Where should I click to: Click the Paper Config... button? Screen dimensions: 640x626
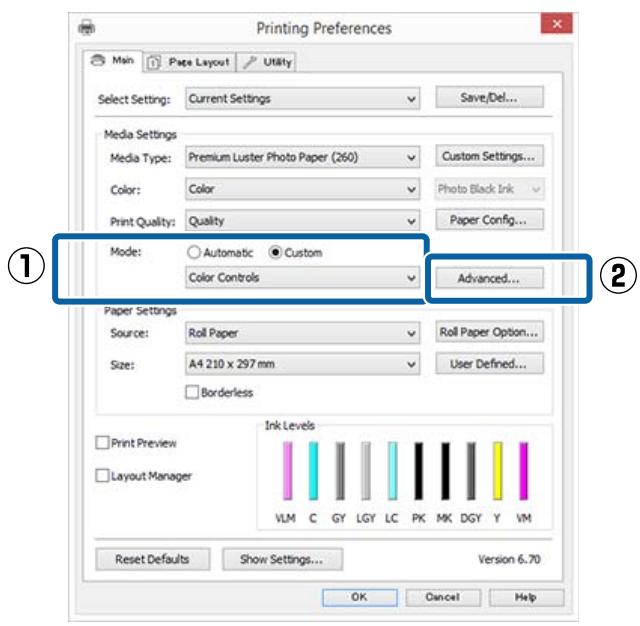489,220
